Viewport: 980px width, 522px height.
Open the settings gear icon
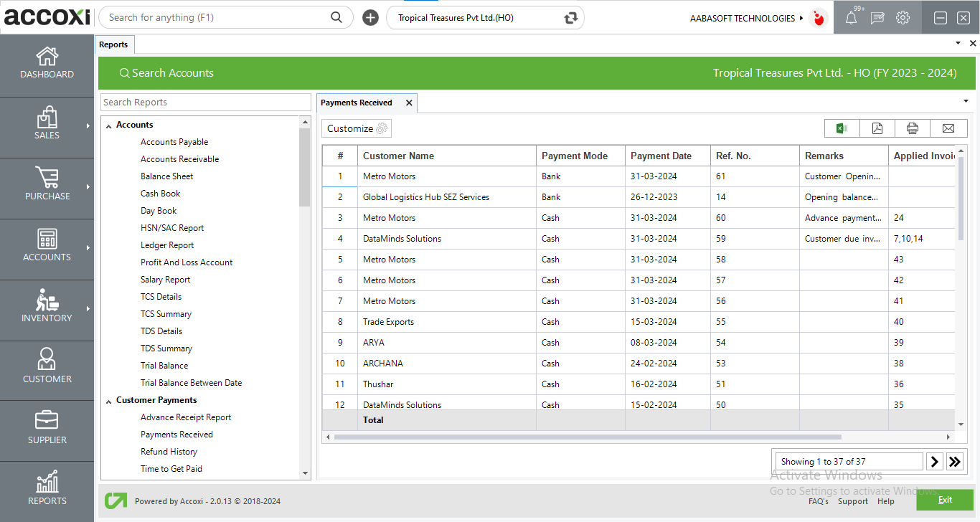pyautogui.click(x=903, y=18)
